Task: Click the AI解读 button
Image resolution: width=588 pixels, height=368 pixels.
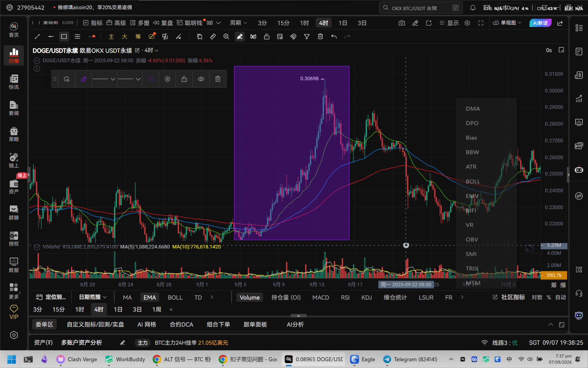Action: click(540, 23)
